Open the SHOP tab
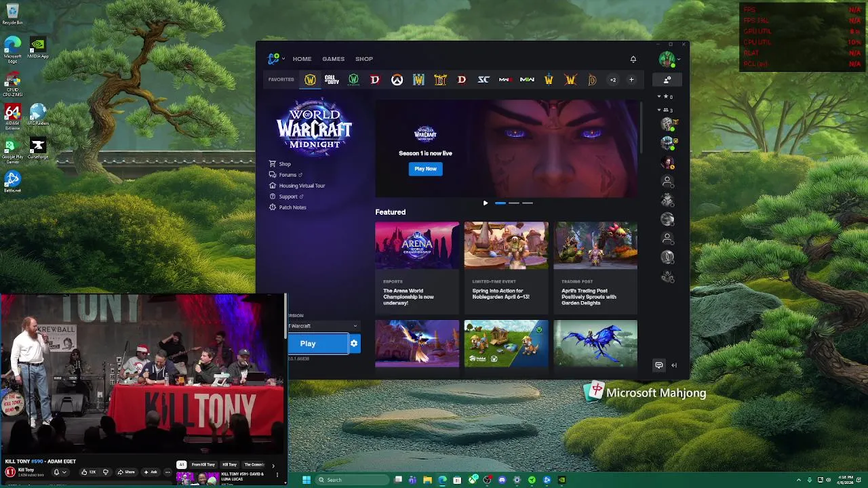Image resolution: width=868 pixels, height=488 pixels. coord(364,59)
